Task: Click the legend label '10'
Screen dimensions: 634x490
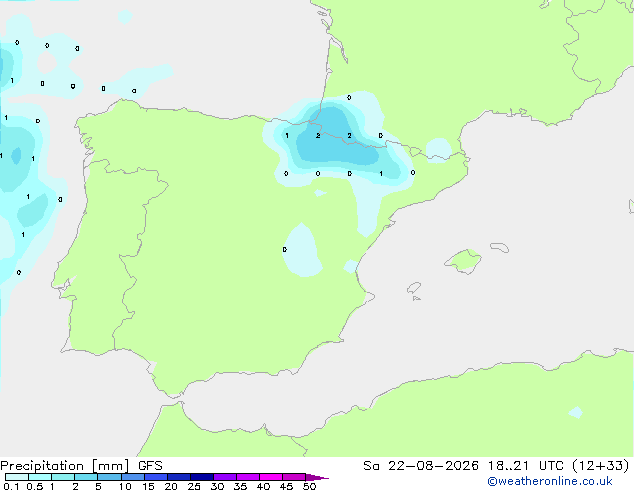Action: (125, 486)
